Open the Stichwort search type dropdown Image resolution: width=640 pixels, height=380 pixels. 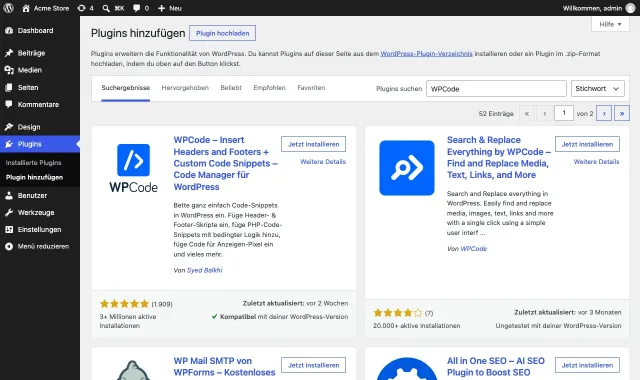[x=598, y=89]
